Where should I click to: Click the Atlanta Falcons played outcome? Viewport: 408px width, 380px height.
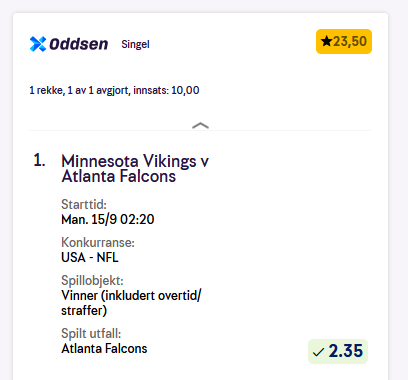104,349
